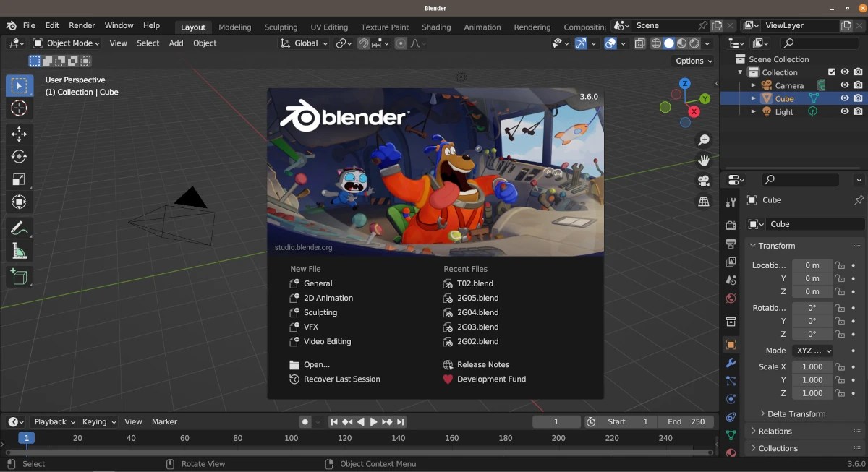Open the Render menu

pos(82,25)
